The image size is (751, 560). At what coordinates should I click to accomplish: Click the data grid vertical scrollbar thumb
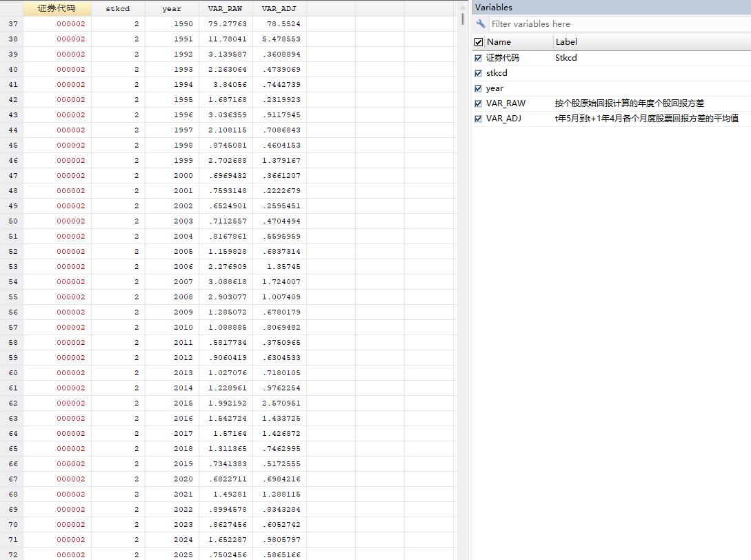tap(463, 19)
